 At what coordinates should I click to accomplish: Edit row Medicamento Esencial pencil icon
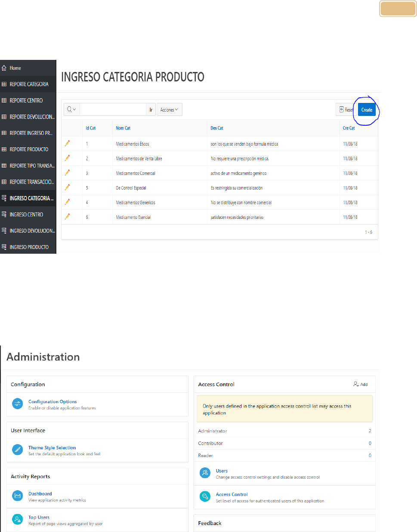67,217
